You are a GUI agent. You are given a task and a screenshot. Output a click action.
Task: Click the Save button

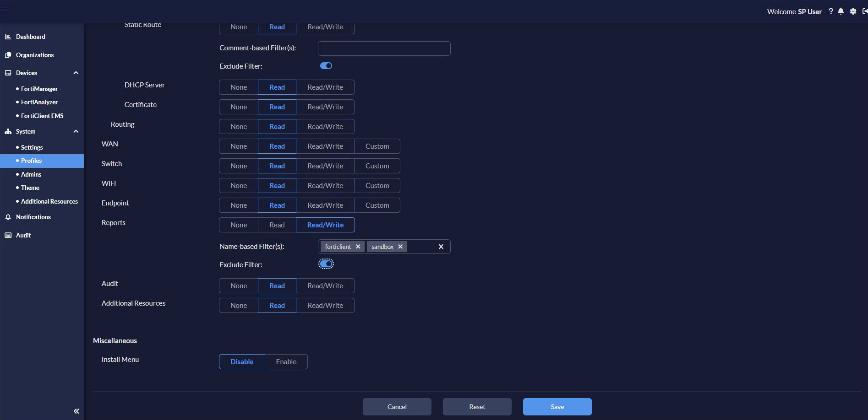[x=557, y=406]
